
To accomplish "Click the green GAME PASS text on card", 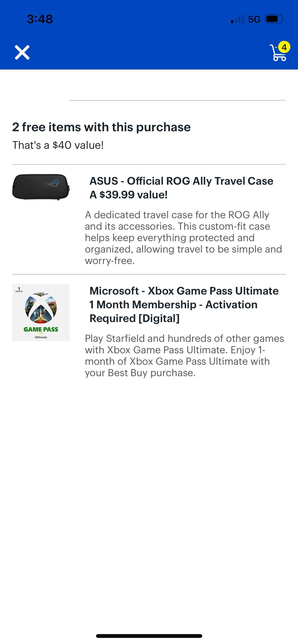I will tap(41, 329).
